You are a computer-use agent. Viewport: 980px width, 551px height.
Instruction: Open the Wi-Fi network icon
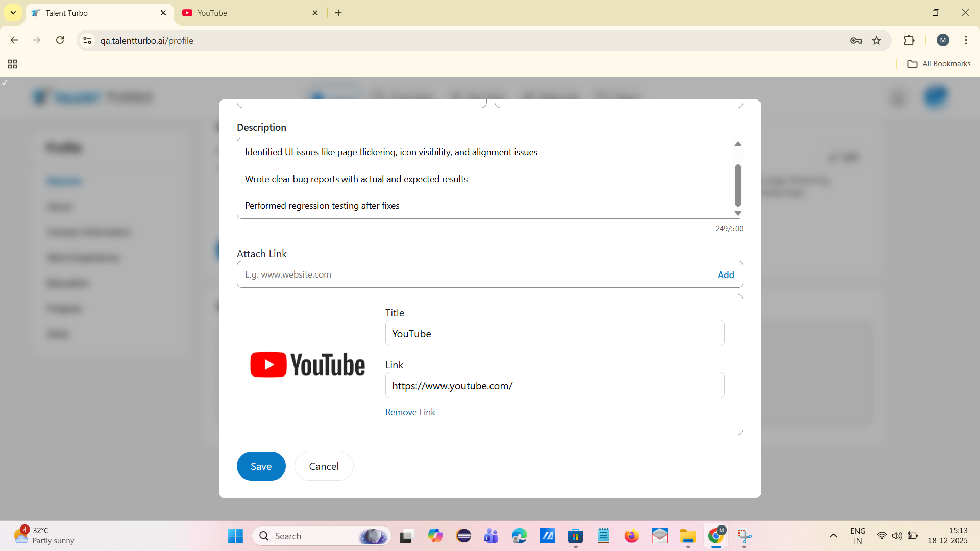tap(881, 536)
